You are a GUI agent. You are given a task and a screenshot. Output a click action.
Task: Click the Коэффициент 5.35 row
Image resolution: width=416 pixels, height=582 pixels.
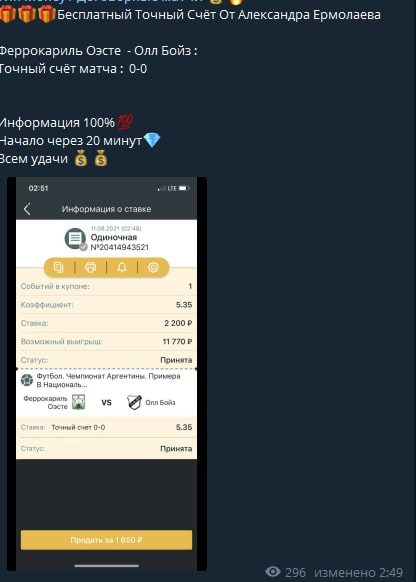(x=107, y=305)
